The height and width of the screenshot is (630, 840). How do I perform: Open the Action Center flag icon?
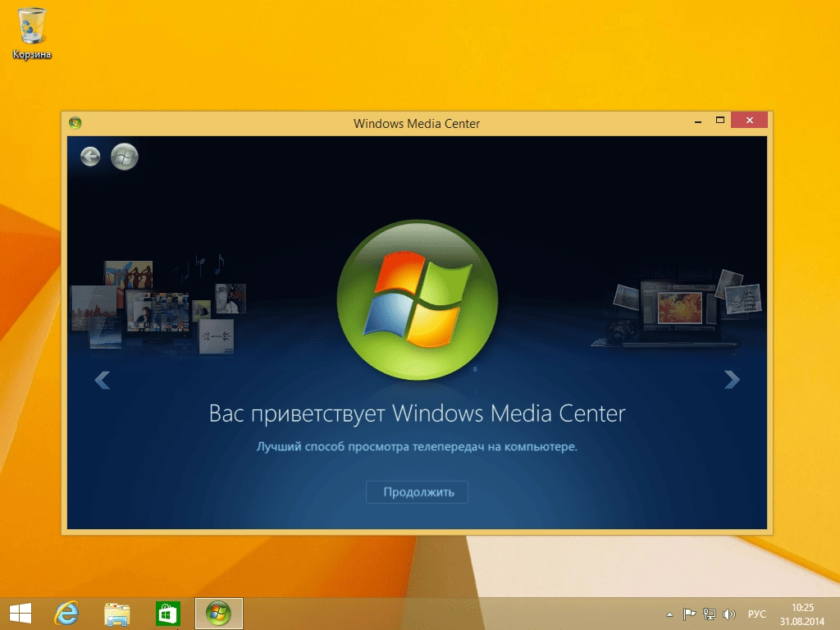(x=689, y=614)
